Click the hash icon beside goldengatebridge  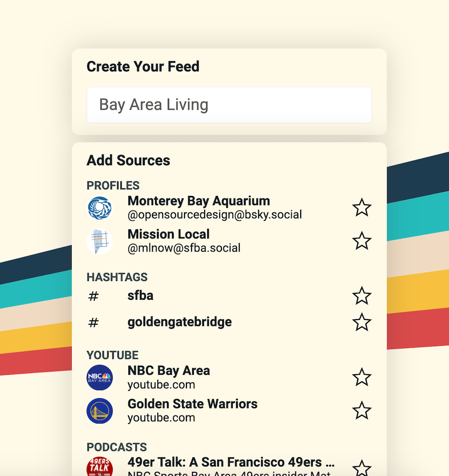click(x=94, y=322)
